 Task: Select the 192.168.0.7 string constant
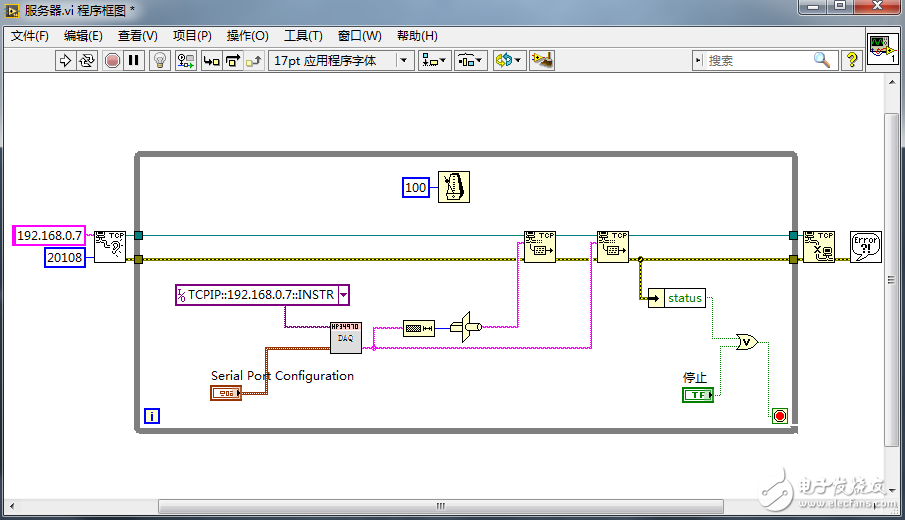(x=49, y=235)
